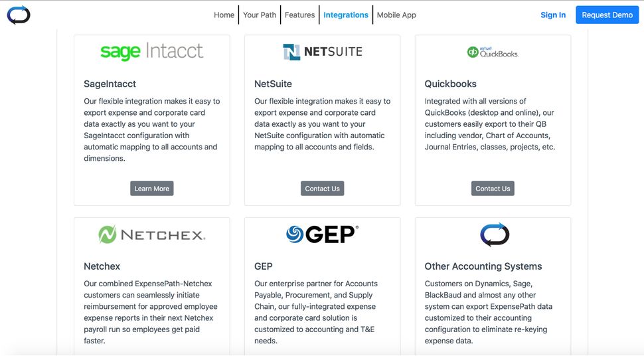The height and width of the screenshot is (362, 644).
Task: Open the Mobile App page
Action: (x=396, y=15)
